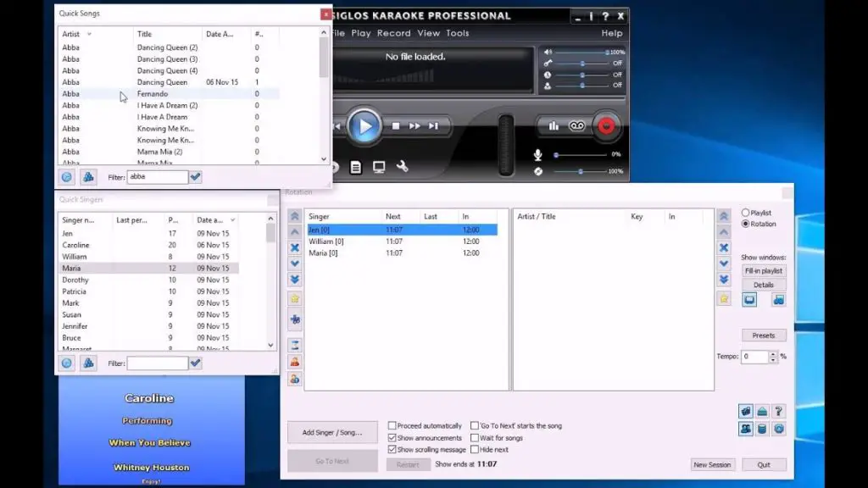Open the Presets button
The height and width of the screenshot is (488, 868).
764,335
